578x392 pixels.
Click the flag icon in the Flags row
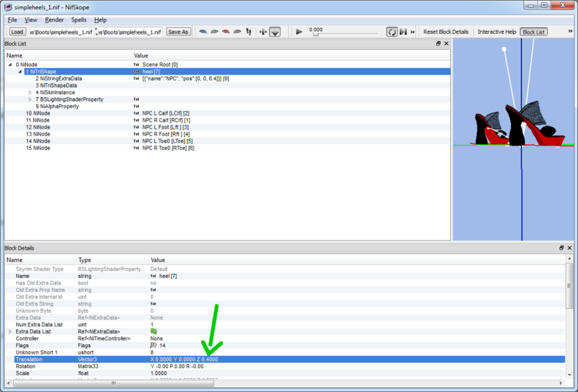(x=153, y=345)
